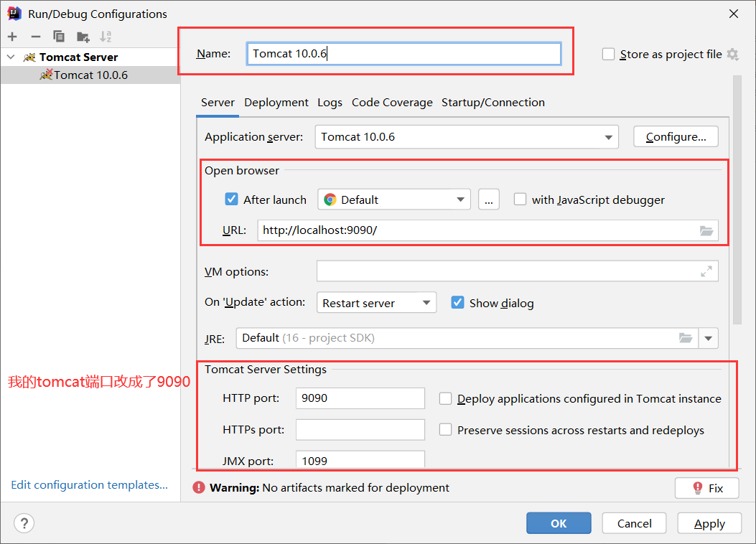Remove selected configuration with minus icon
756x544 pixels.
(36, 37)
